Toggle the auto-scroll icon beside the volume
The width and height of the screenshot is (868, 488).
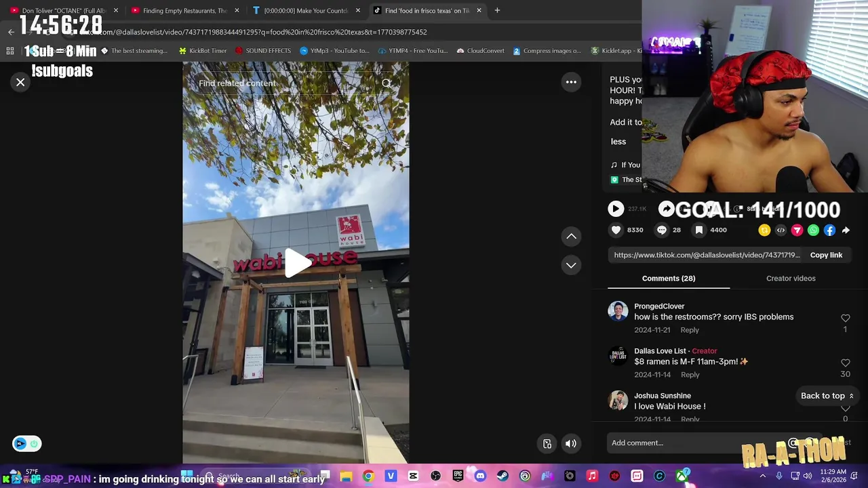tap(547, 443)
